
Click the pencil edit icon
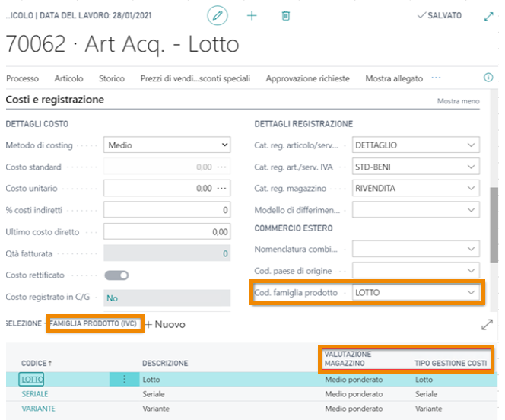pyautogui.click(x=218, y=15)
